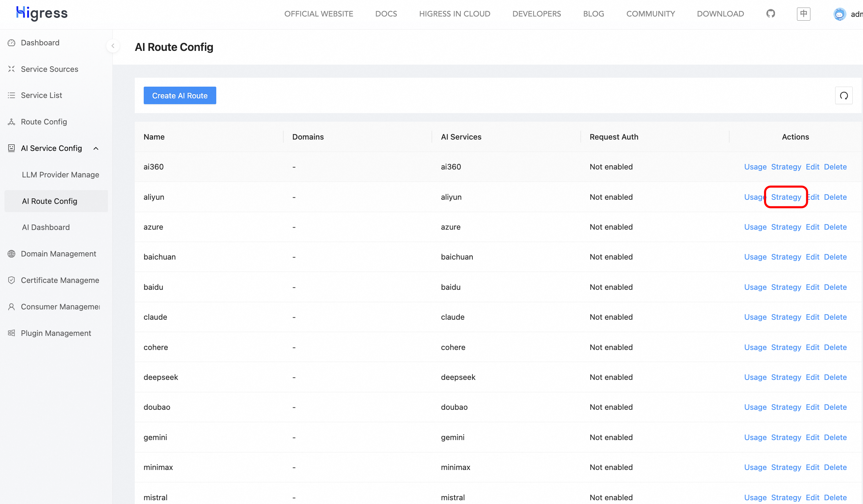Screen dimensions: 863x504
Task: Switch language with the 中 icon
Action: [x=803, y=14]
